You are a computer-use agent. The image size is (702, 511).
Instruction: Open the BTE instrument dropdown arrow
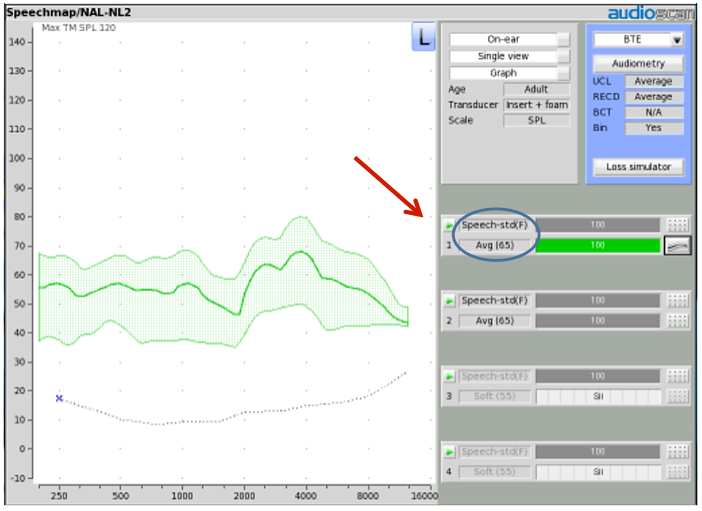pos(677,40)
